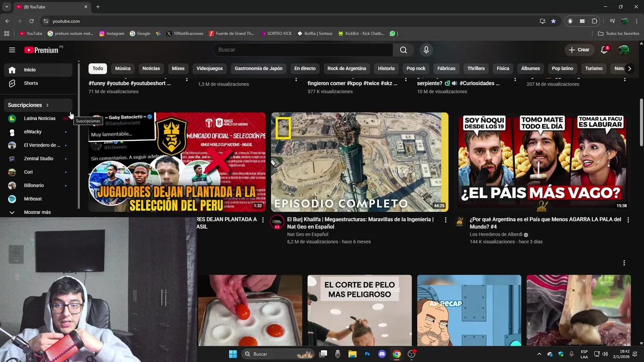Select the Rock de Argentina chip
644x362 pixels.
(347, 68)
